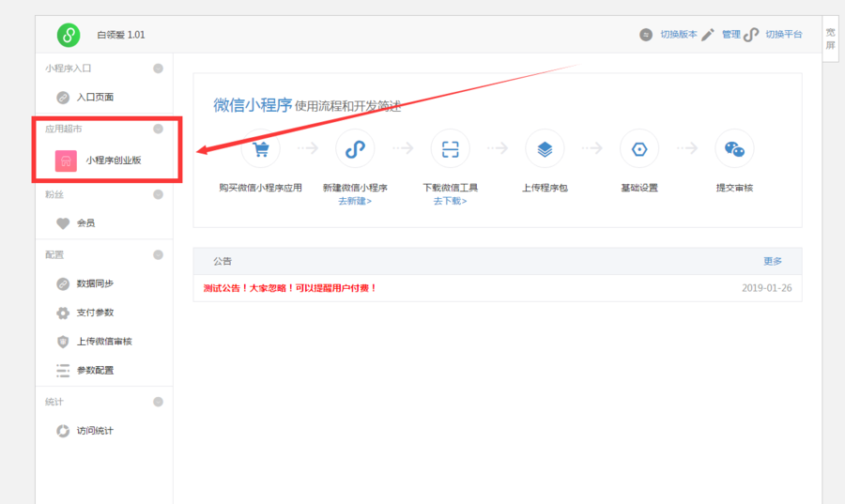Screen dimensions: 845x504
Task: Click the pencil manage icon
Action: [708, 35]
